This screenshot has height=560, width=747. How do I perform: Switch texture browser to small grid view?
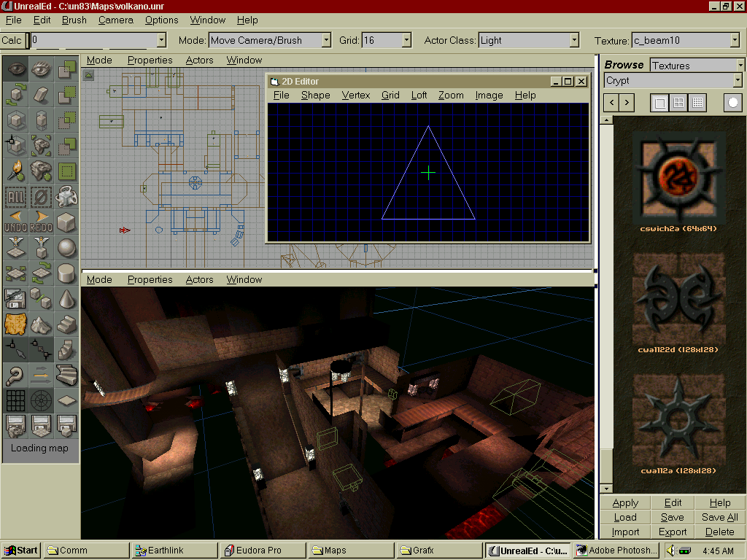[697, 103]
